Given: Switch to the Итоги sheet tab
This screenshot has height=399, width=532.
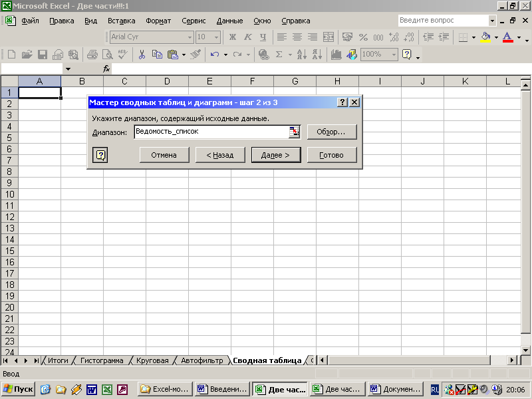Looking at the screenshot, I should pyautogui.click(x=58, y=360).
